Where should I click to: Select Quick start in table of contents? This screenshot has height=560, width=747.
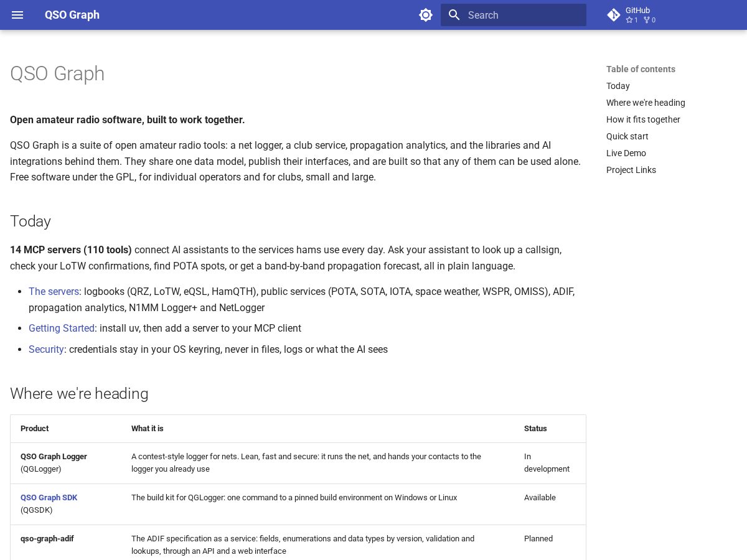coord(627,136)
